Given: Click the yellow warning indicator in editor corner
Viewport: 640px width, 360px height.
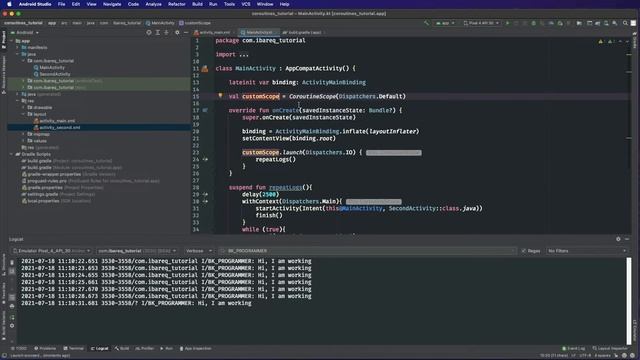Looking at the screenshot, I should tap(600, 41).
